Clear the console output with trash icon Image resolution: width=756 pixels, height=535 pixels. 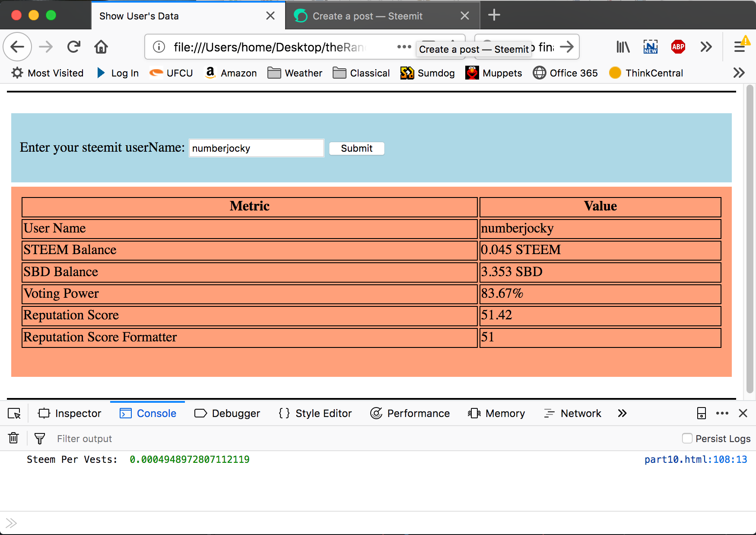14,438
